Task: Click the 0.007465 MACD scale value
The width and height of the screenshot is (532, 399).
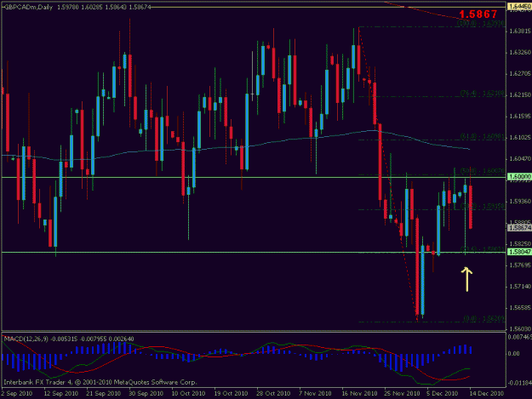Action: [x=520, y=337]
